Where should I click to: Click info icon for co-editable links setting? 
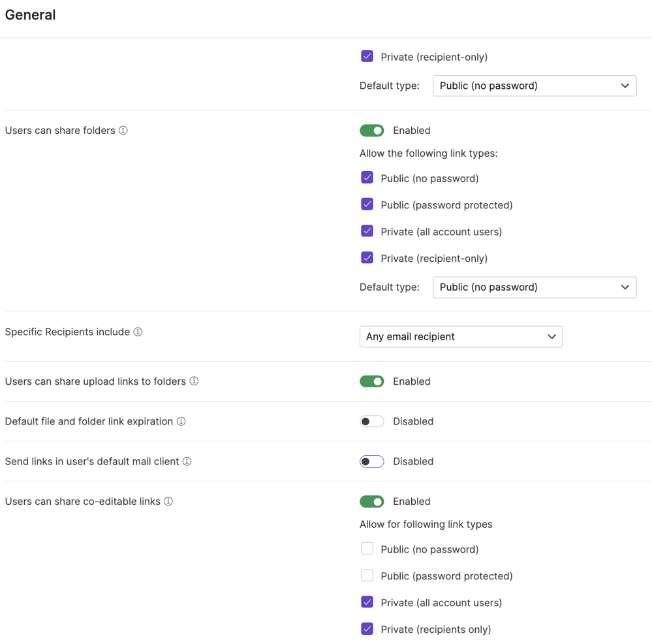click(x=168, y=501)
